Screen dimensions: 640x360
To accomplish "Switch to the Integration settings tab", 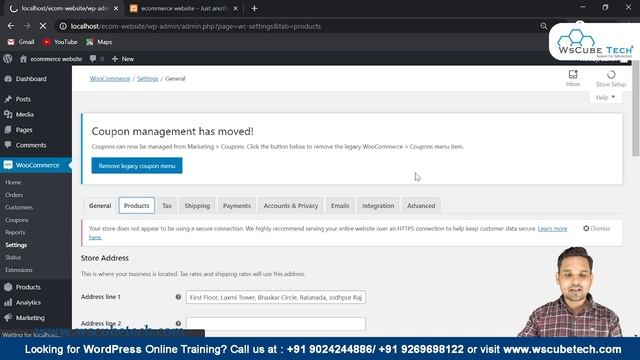I will point(378,206).
